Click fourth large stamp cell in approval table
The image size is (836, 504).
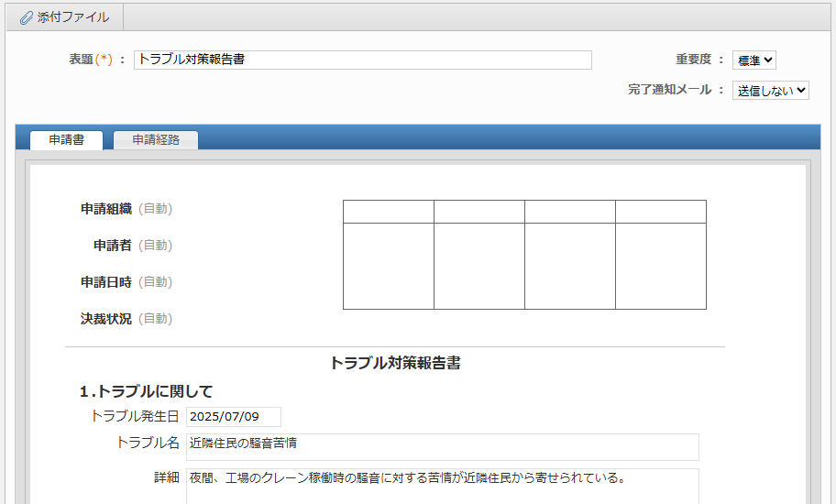click(x=660, y=266)
